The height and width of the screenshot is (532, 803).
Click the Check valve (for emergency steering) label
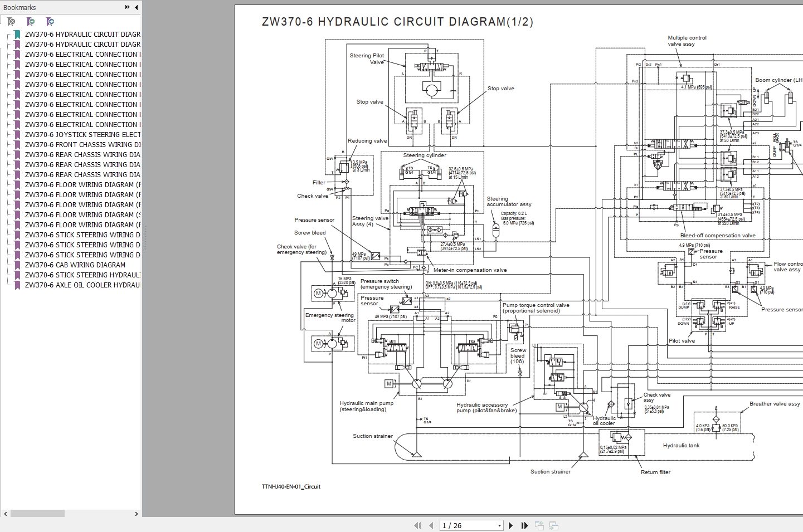click(x=301, y=250)
